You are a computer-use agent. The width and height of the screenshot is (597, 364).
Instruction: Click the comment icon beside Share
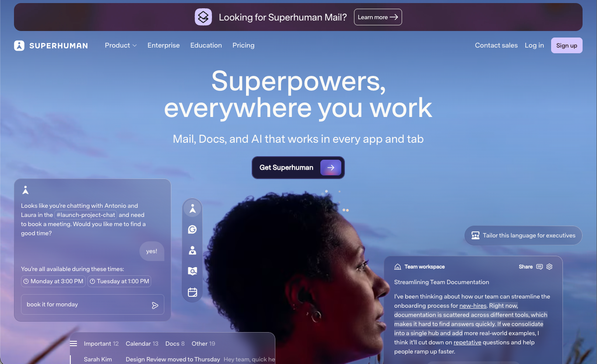[x=539, y=267]
